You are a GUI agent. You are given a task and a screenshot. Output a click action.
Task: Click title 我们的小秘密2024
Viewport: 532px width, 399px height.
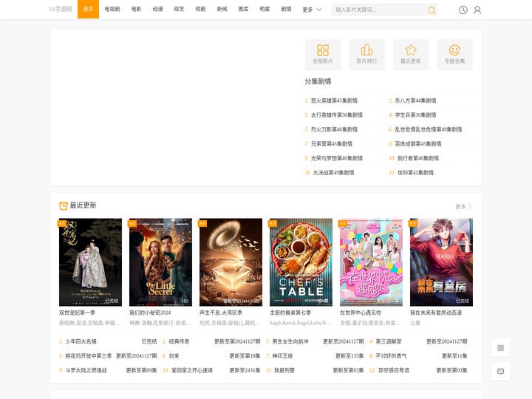click(x=150, y=313)
